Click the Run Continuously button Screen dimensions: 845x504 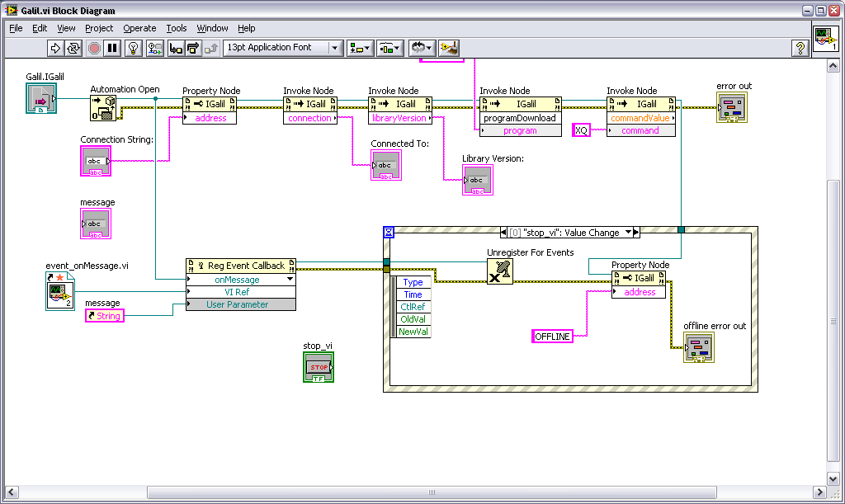pos(73,48)
